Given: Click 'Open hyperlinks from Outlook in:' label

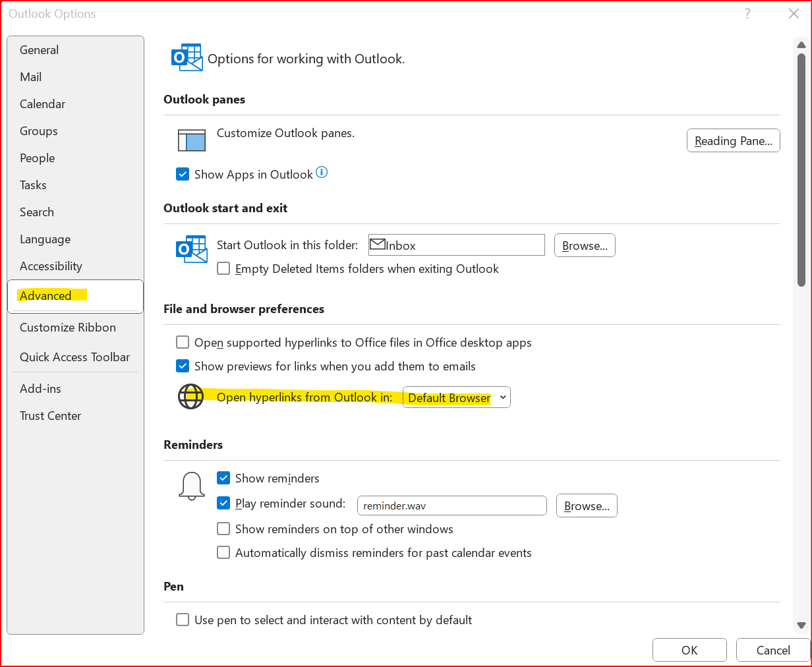Looking at the screenshot, I should [304, 397].
